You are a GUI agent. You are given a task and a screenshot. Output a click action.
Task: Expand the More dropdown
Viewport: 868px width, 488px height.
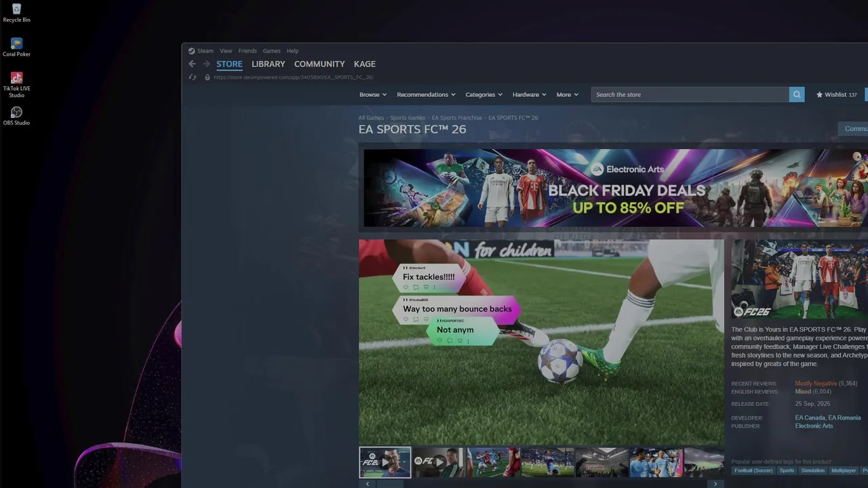(x=568, y=95)
